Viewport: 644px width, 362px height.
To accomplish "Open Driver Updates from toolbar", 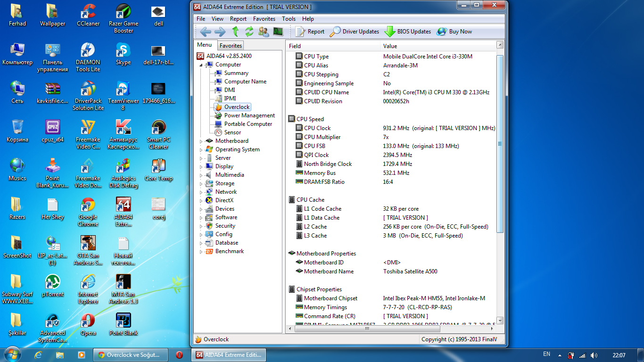I will tap(354, 32).
